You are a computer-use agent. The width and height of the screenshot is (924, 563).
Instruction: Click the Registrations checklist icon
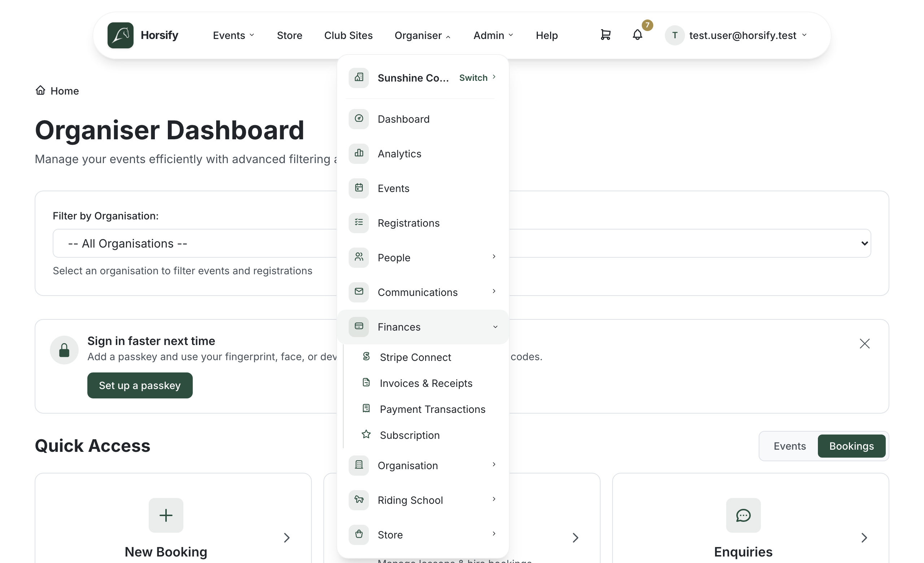(359, 223)
